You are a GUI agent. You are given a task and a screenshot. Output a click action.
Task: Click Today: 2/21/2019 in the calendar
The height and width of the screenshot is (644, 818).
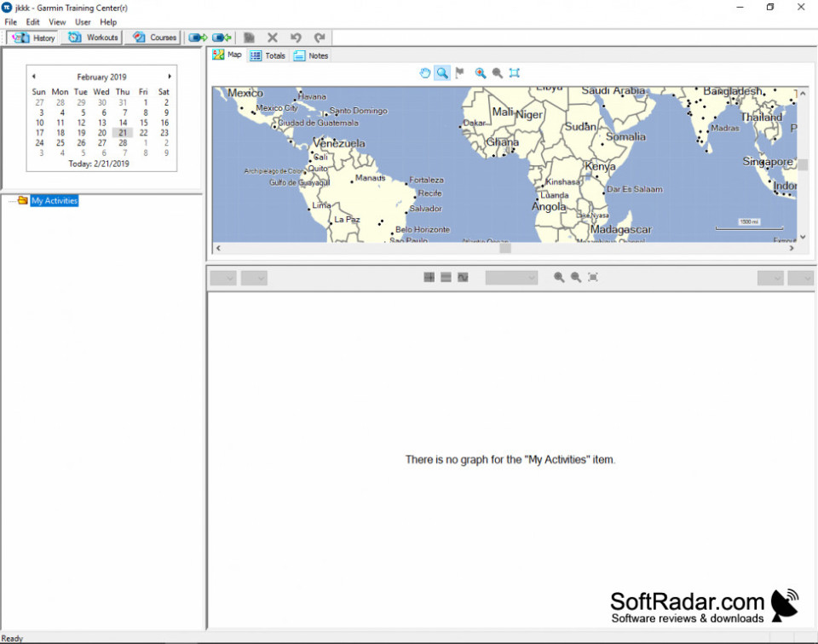point(99,164)
